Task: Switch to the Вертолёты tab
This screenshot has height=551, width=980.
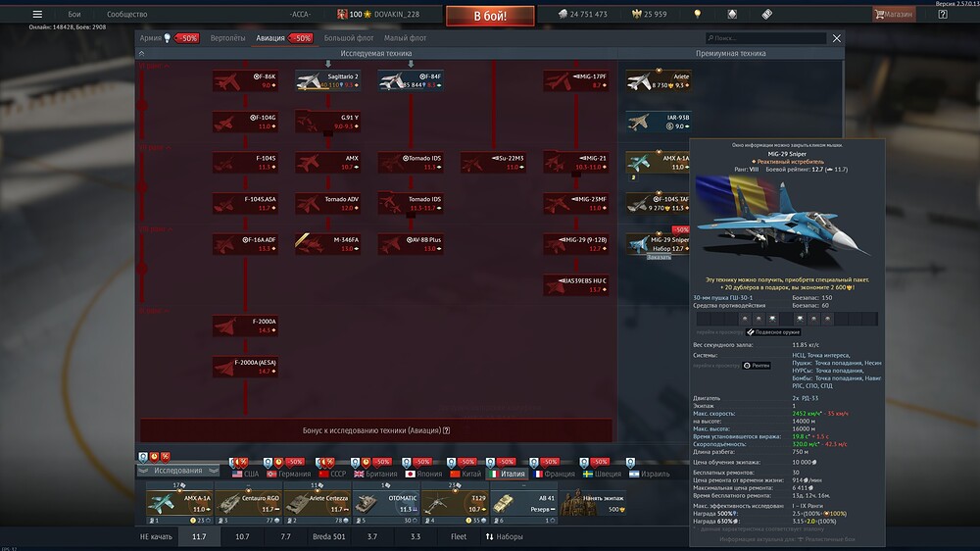Action: click(227, 38)
